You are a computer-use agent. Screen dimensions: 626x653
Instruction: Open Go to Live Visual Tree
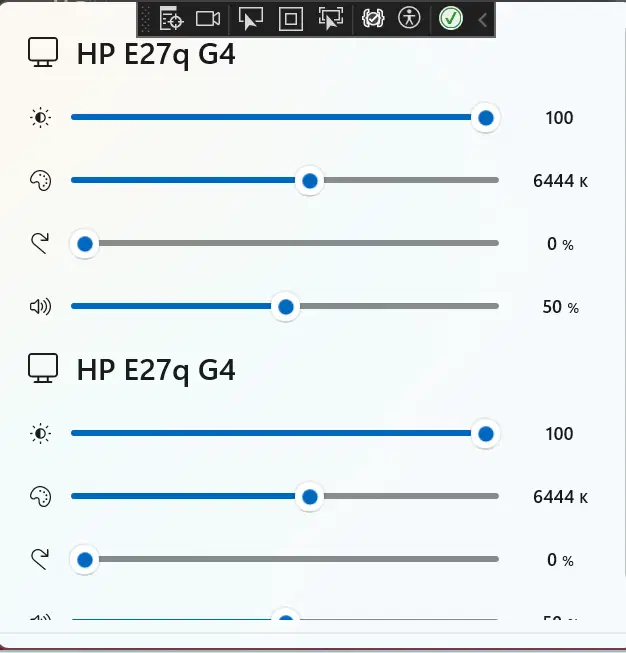pos(171,18)
